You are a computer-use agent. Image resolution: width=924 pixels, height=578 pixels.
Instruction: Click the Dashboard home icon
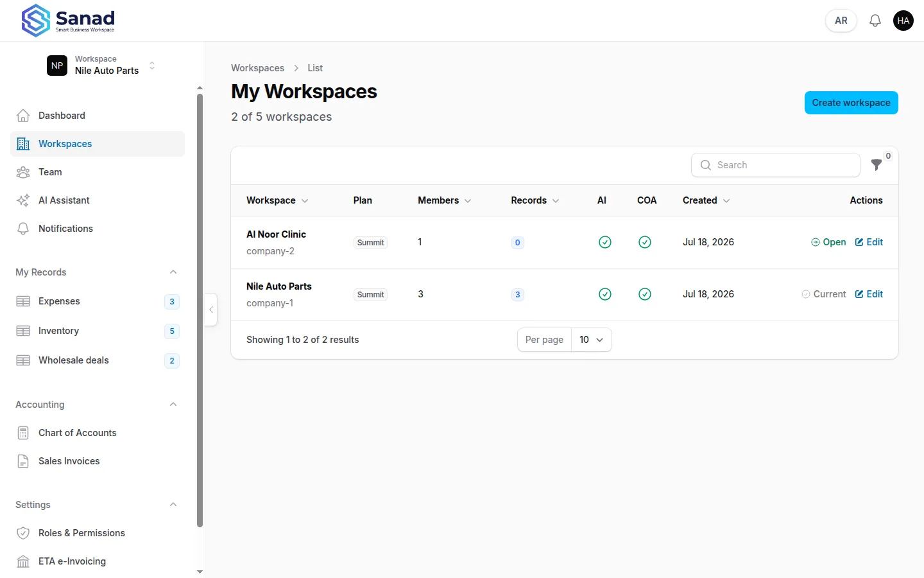23,116
